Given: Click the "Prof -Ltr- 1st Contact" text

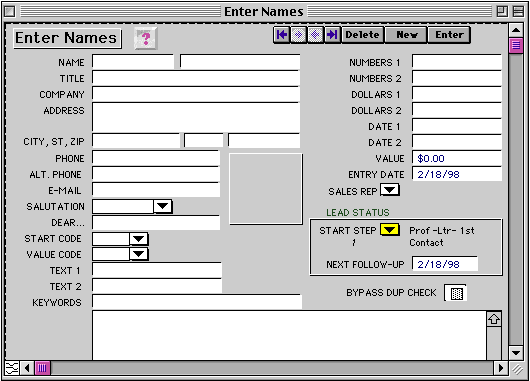Looking at the screenshot, I should click(442, 237).
